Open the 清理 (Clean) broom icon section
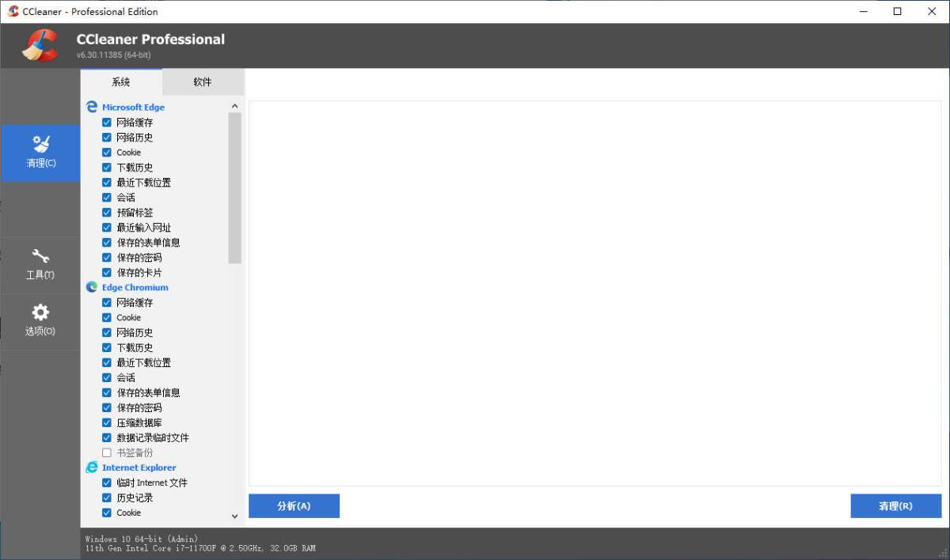The width and height of the screenshot is (950, 560). pos(40,153)
